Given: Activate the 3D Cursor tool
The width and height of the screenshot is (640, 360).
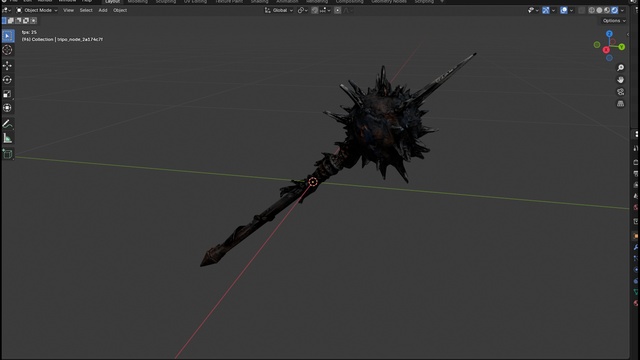Looking at the screenshot, I should pyautogui.click(x=7, y=50).
